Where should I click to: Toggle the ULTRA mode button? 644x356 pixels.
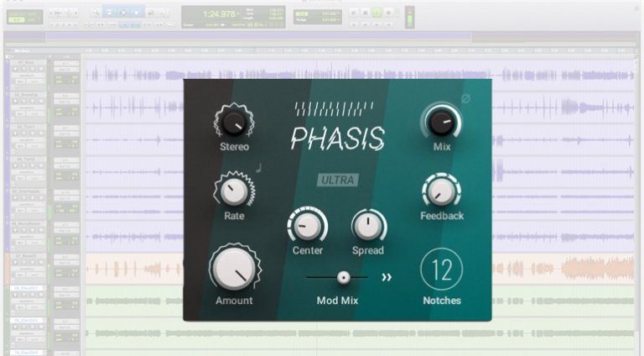coord(338,180)
